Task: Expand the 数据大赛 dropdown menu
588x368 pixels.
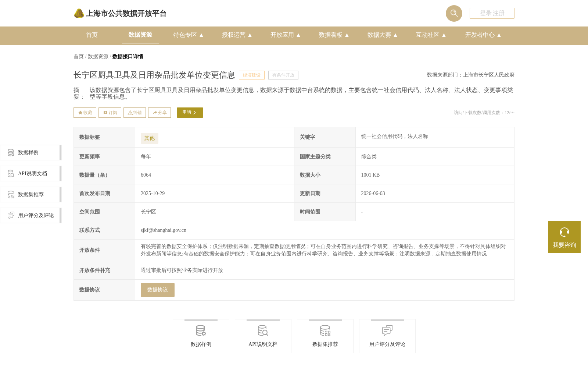Action: click(383, 35)
